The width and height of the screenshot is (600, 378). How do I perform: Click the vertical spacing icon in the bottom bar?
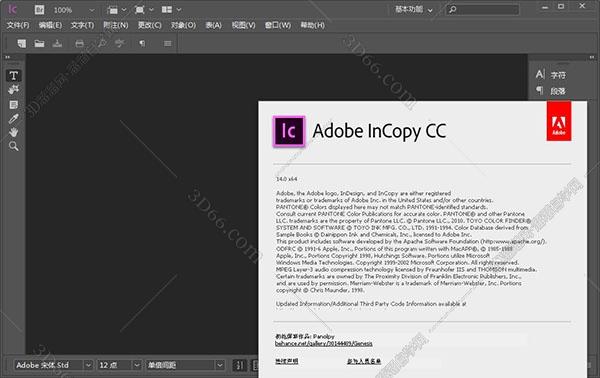point(240,365)
